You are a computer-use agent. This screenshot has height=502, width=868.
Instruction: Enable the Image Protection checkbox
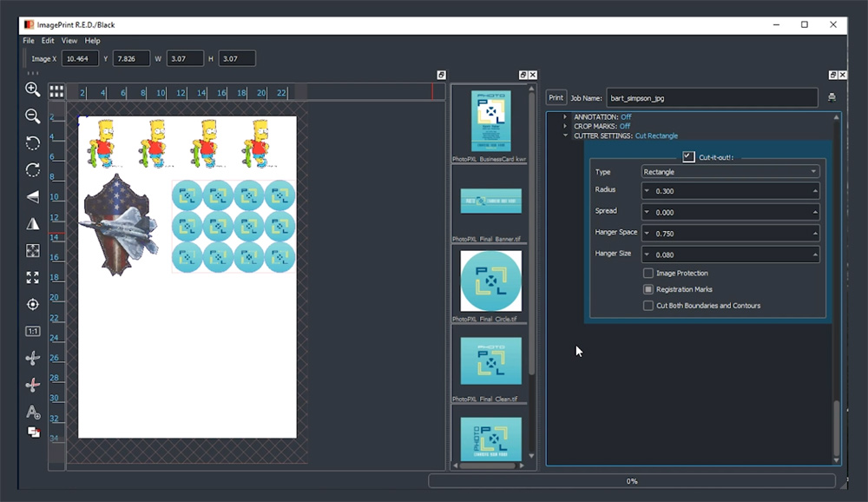click(648, 274)
